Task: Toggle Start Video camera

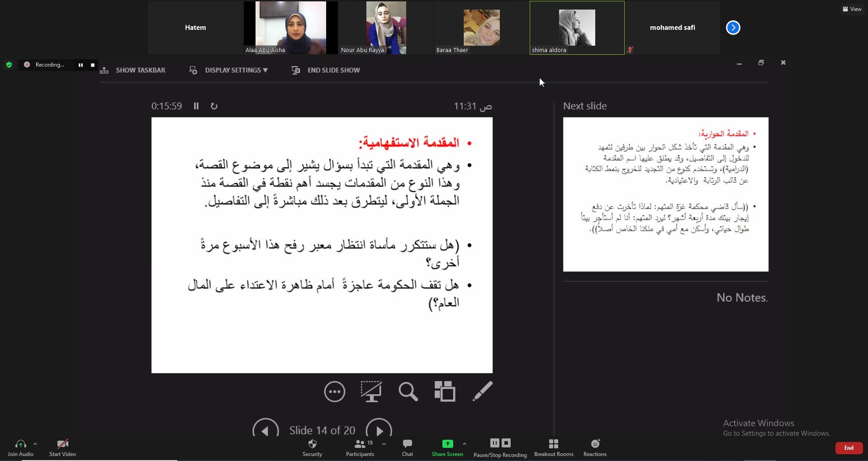Action: coord(62,447)
